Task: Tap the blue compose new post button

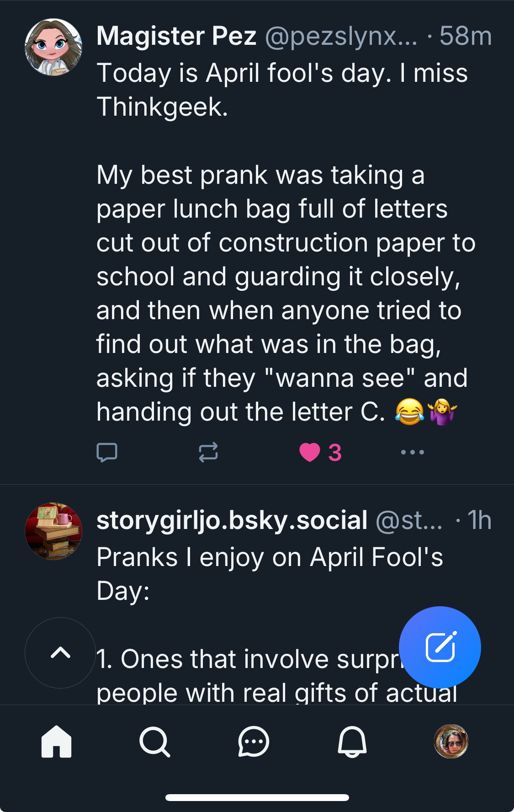Action: [x=440, y=647]
